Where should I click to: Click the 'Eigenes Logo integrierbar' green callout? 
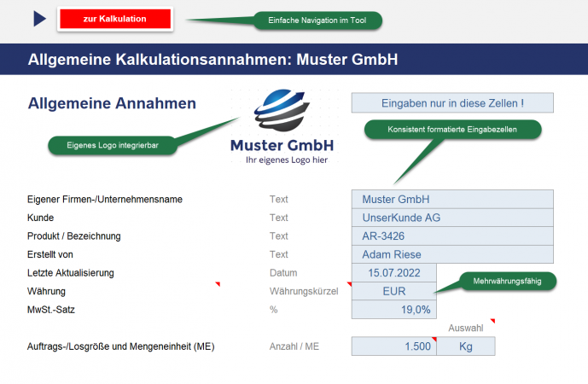[113, 146]
